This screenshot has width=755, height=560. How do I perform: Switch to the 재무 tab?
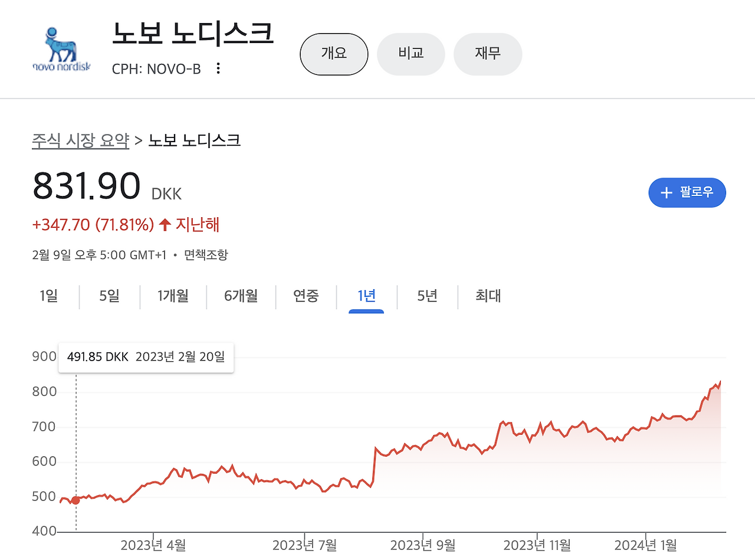(x=487, y=54)
